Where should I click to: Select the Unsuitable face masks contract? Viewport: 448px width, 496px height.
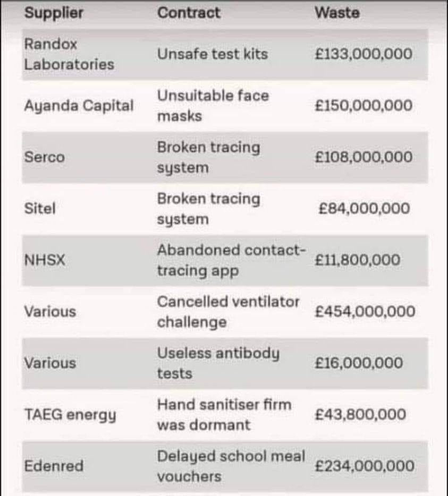click(213, 106)
